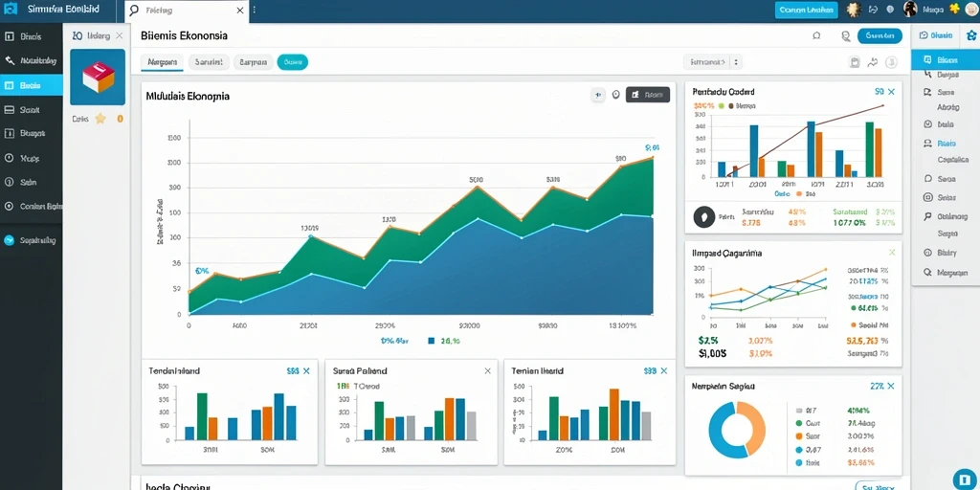Expand the dark Rtam button above area chart
This screenshot has height=490, width=980.
(648, 95)
